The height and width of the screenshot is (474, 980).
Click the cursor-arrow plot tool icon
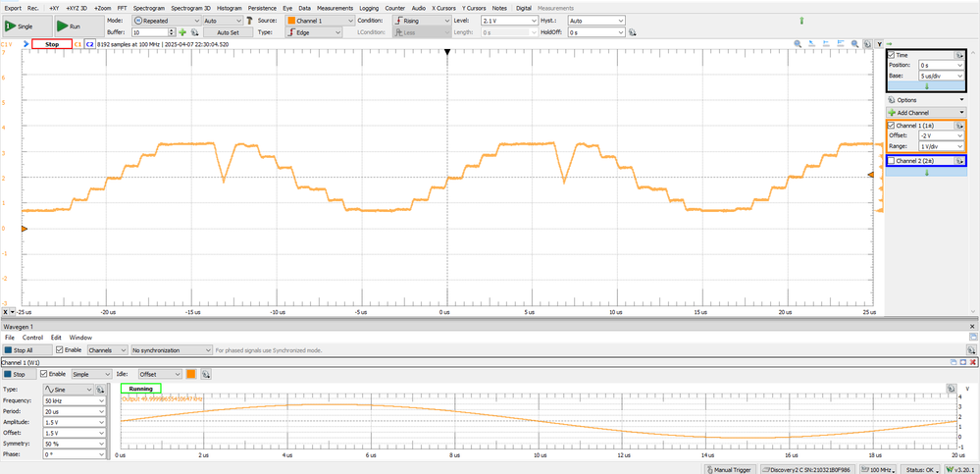[x=812, y=44]
